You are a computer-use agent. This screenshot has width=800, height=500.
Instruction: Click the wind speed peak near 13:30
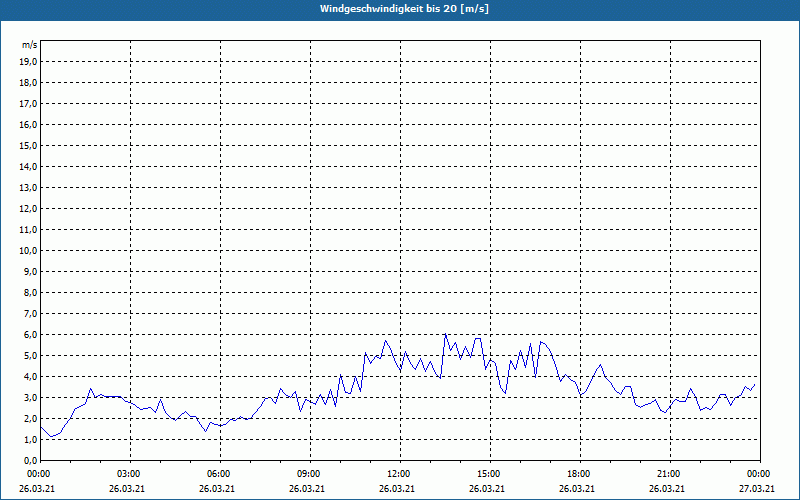(445, 334)
